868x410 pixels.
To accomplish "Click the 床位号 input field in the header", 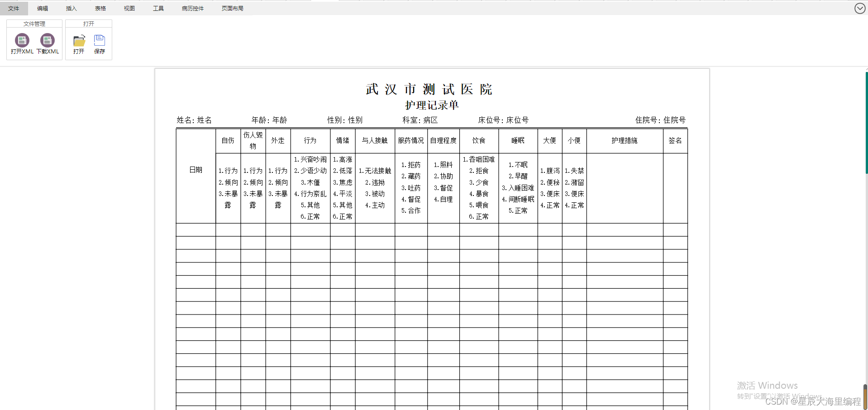I will [x=517, y=120].
